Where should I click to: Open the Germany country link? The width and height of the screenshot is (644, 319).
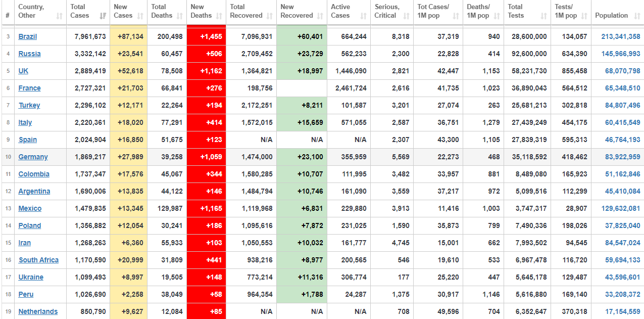[33, 157]
